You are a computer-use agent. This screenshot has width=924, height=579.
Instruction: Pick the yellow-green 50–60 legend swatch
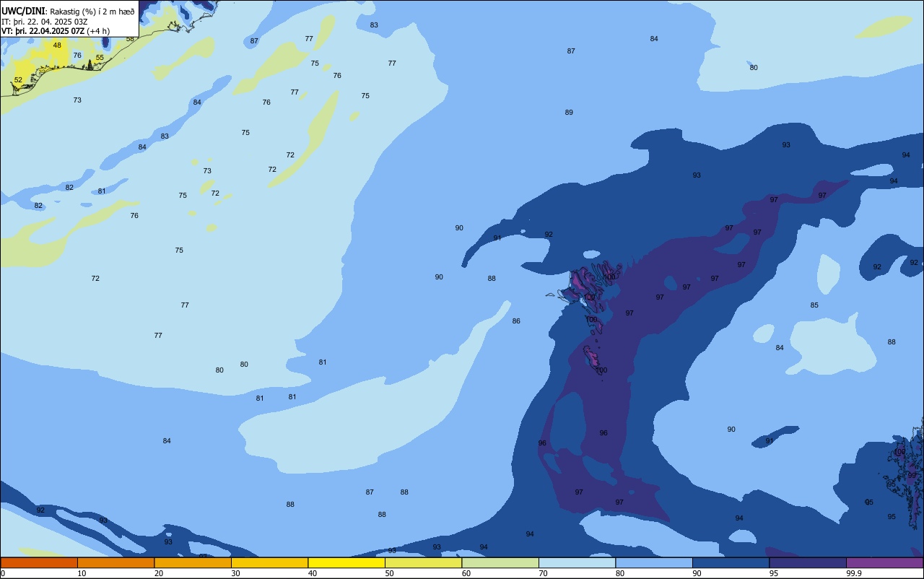point(423,562)
